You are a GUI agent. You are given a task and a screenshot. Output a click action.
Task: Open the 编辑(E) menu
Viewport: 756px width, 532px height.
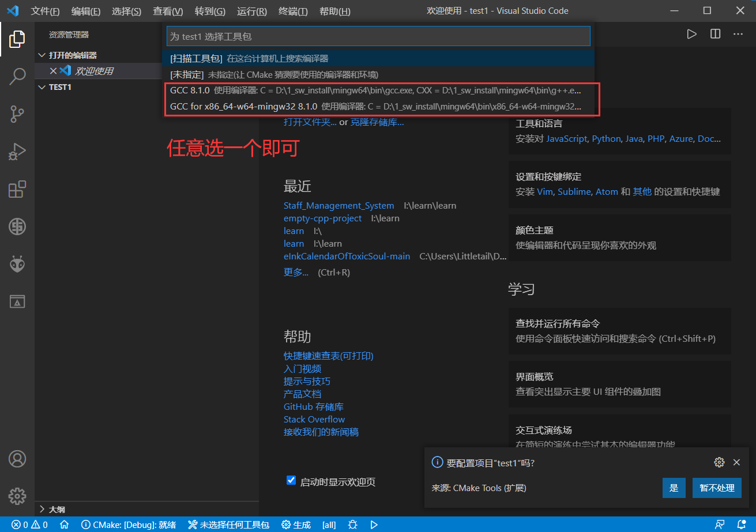coord(85,11)
